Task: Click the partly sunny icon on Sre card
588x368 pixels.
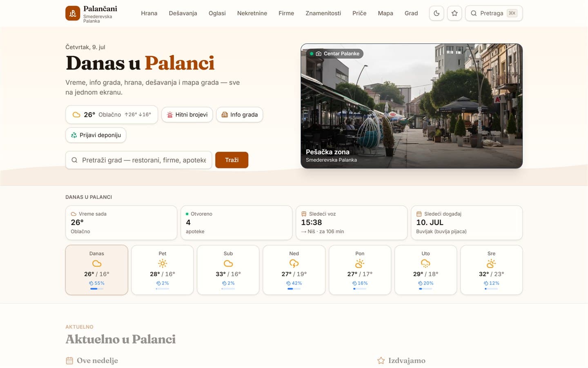Action: [491, 263]
